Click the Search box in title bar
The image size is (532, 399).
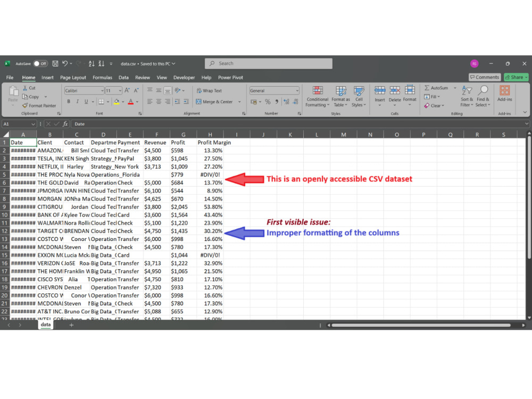click(268, 63)
